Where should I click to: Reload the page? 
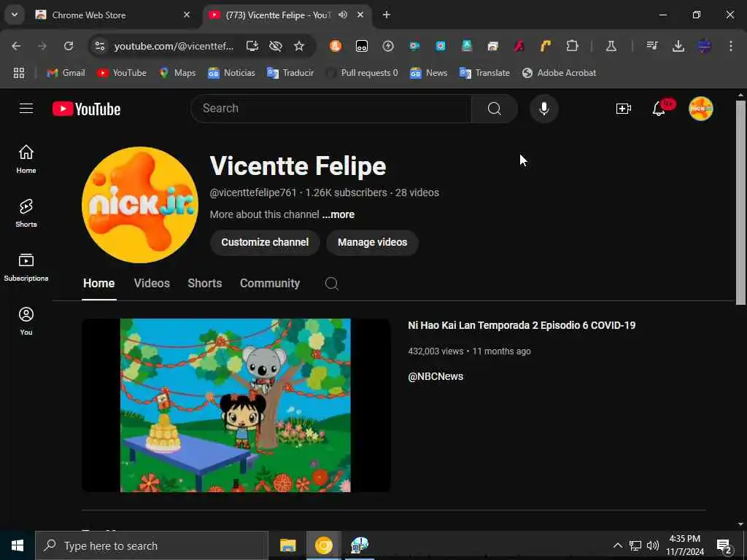tap(69, 46)
